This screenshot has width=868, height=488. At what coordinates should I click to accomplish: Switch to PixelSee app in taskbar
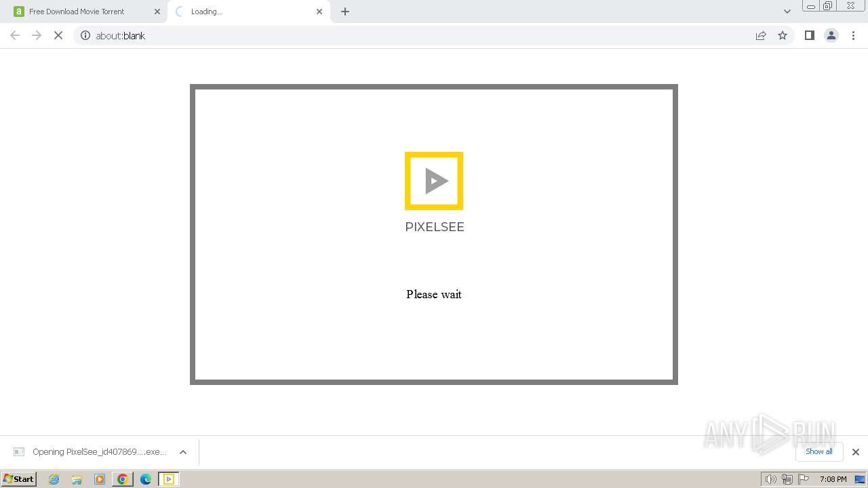[169, 479]
